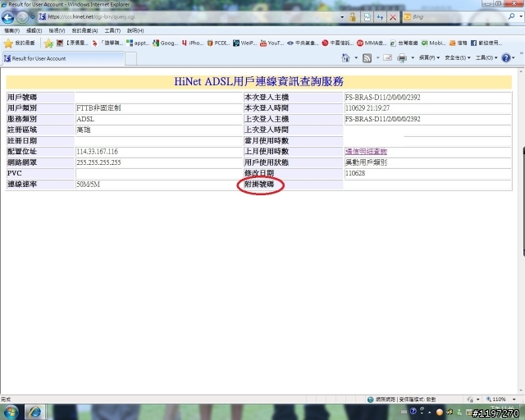Open the iPho... favorites bookmark
The width and height of the screenshot is (525, 420).
193,43
